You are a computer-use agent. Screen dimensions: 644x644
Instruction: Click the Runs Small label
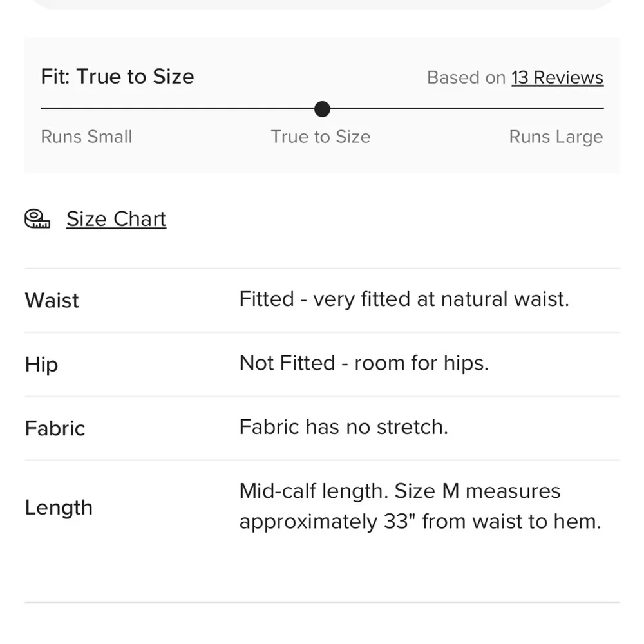(86, 137)
